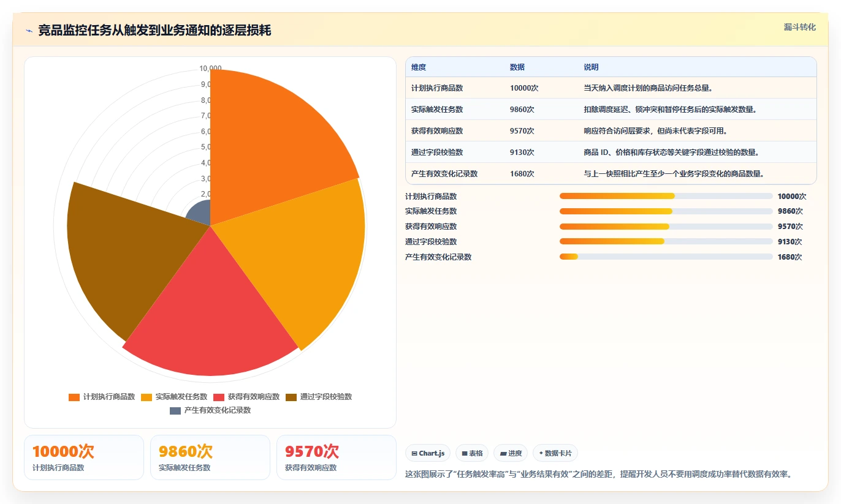
Task: Click description starting with 响应符合访问层要求
Action: tap(655, 131)
